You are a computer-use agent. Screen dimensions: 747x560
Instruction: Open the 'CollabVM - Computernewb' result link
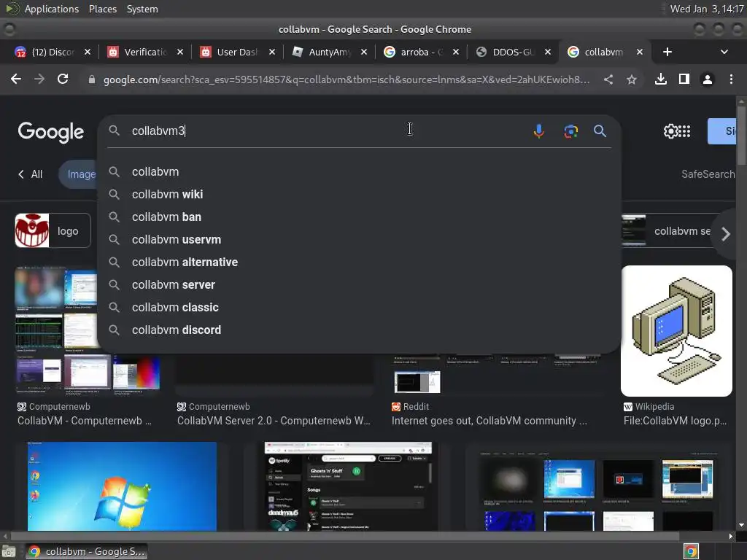point(85,421)
